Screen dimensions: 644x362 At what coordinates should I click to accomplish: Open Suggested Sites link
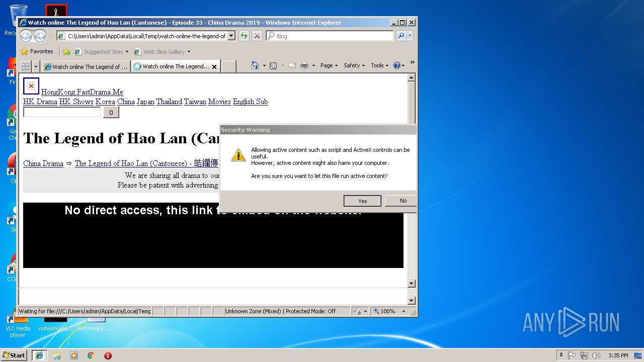(101, 51)
